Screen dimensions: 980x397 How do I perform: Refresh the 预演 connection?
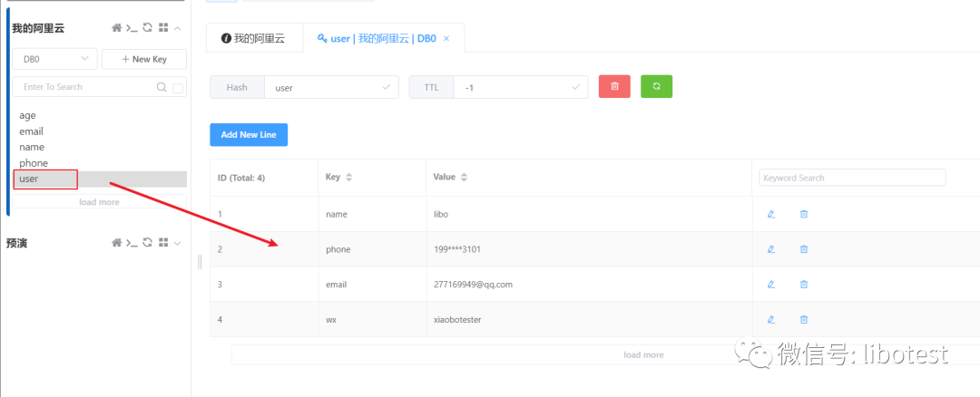pos(148,243)
